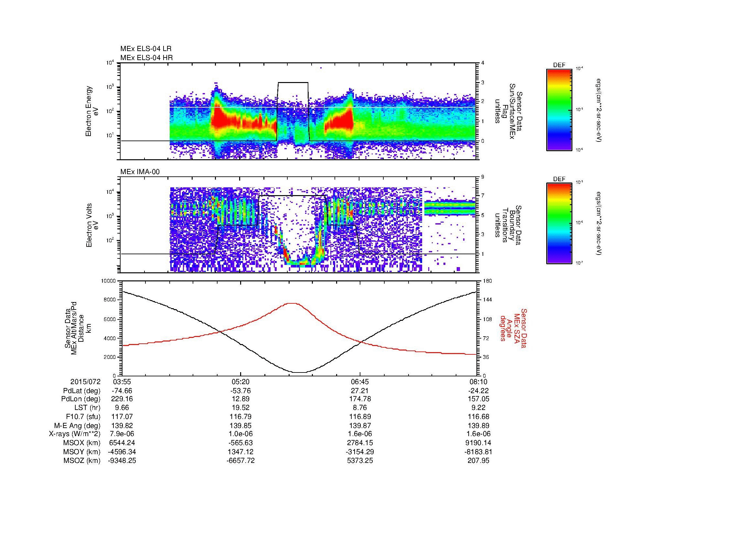The height and width of the screenshot is (534, 756).
Task: Click time tick label '05:20'
Action: click(241, 382)
